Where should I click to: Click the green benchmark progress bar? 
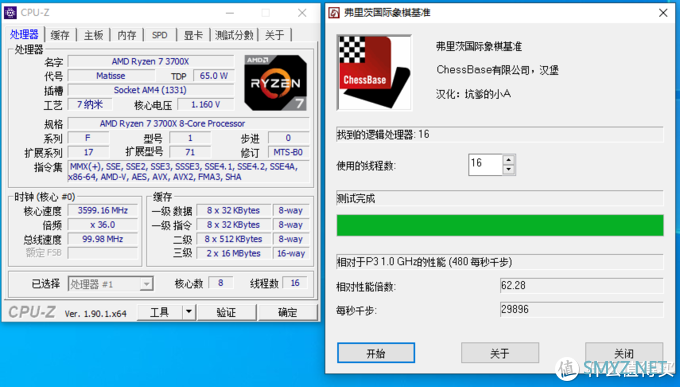[x=500, y=225]
